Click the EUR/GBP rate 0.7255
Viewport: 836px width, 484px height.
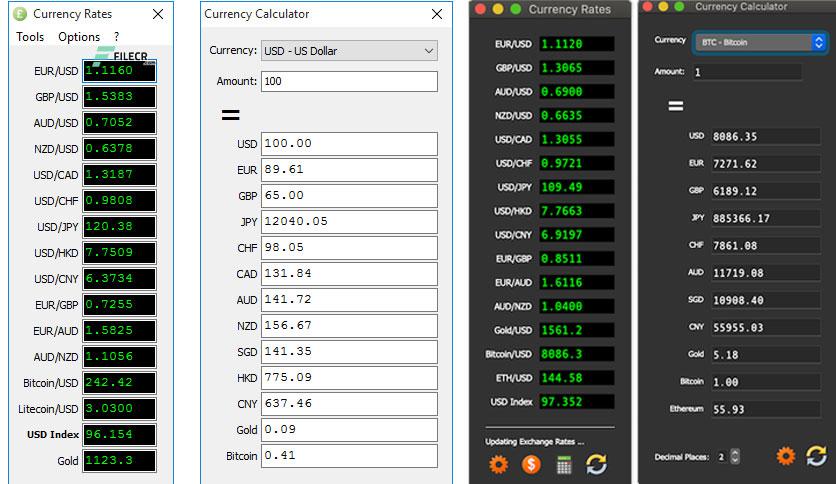[x=119, y=304]
